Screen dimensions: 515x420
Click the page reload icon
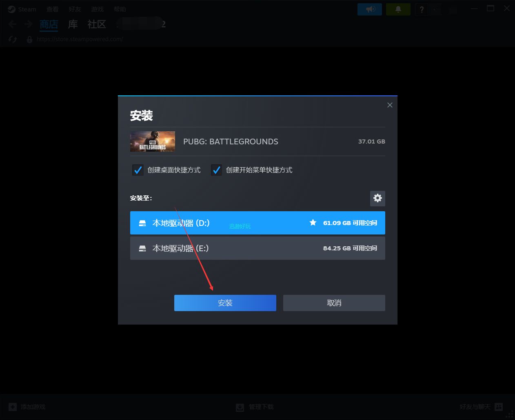pos(13,39)
